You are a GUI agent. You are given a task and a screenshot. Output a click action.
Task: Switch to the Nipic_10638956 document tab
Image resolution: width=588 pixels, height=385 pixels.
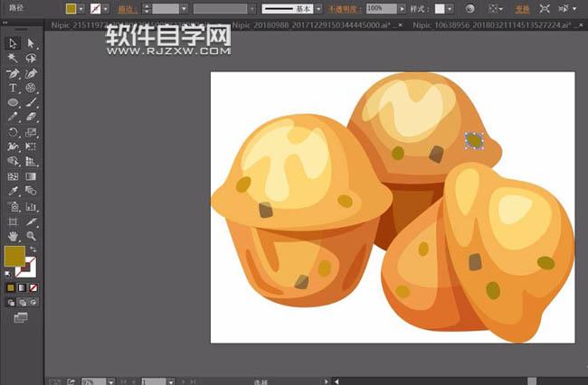pyautogui.click(x=492, y=25)
